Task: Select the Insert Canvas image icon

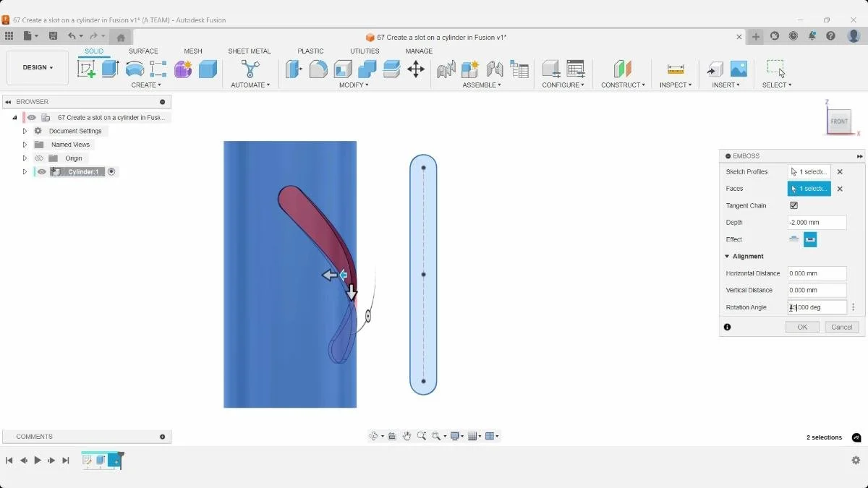Action: point(739,69)
